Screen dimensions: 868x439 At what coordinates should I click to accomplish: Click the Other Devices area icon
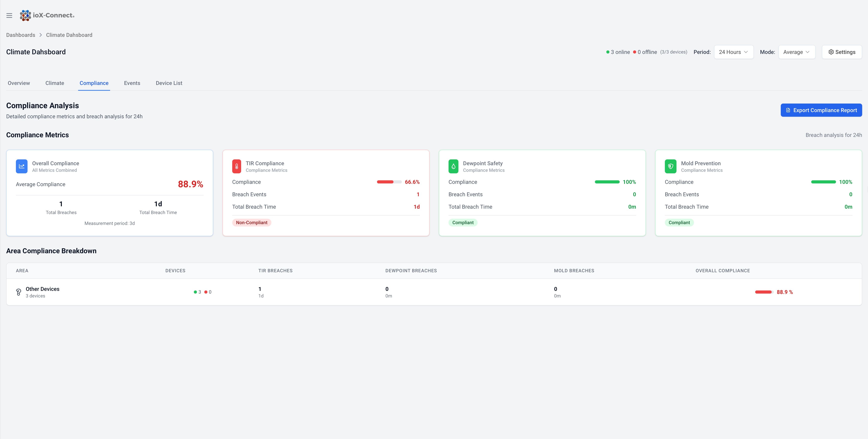click(19, 292)
